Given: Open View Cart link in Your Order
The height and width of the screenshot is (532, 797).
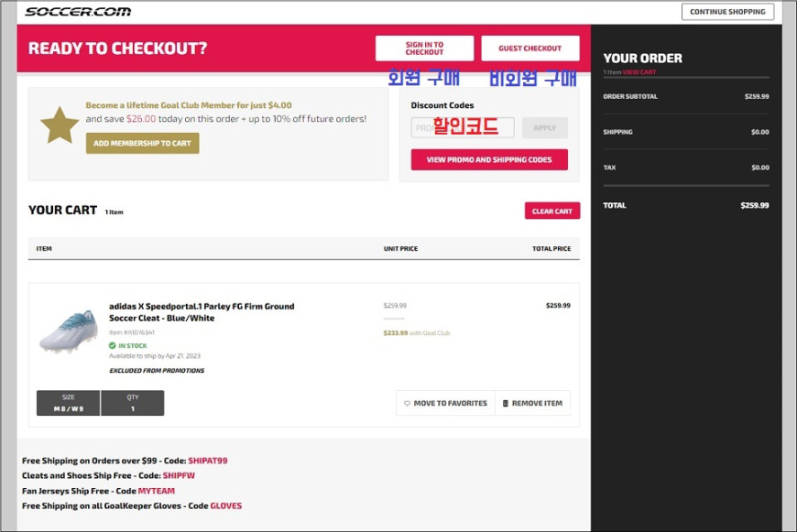Looking at the screenshot, I should [639, 72].
